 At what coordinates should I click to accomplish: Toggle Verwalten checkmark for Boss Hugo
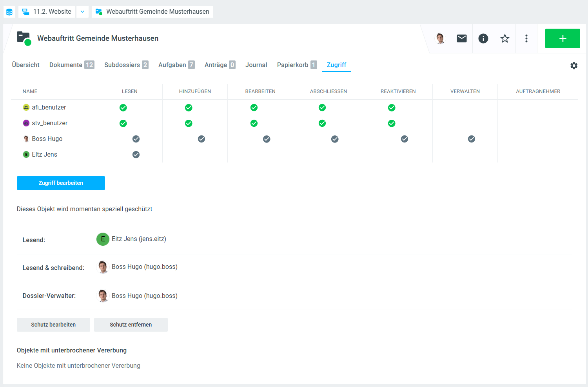472,139
